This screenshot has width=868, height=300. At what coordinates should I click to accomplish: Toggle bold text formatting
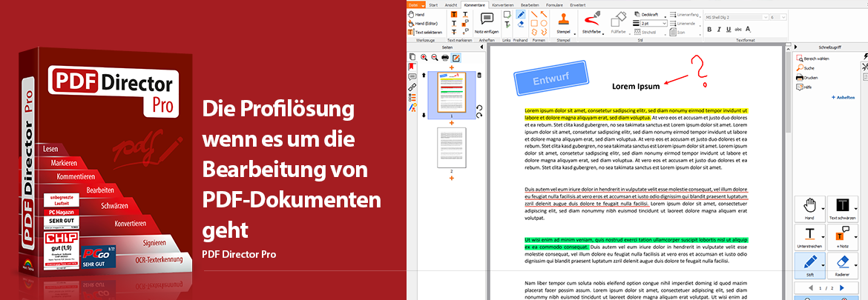click(708, 30)
